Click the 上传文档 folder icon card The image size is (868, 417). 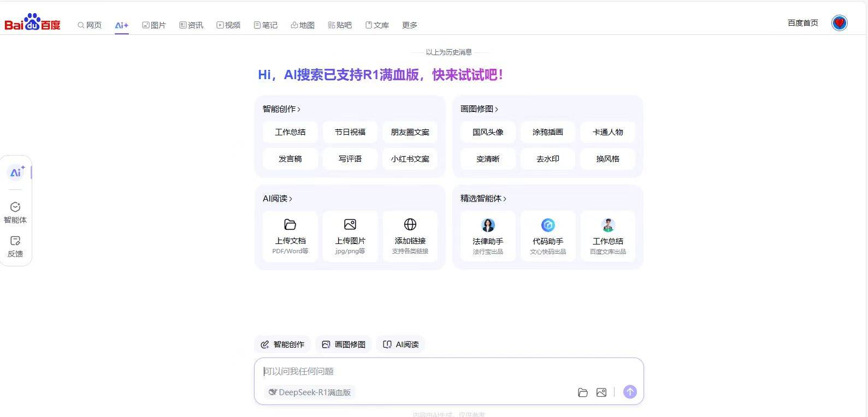pyautogui.click(x=290, y=236)
